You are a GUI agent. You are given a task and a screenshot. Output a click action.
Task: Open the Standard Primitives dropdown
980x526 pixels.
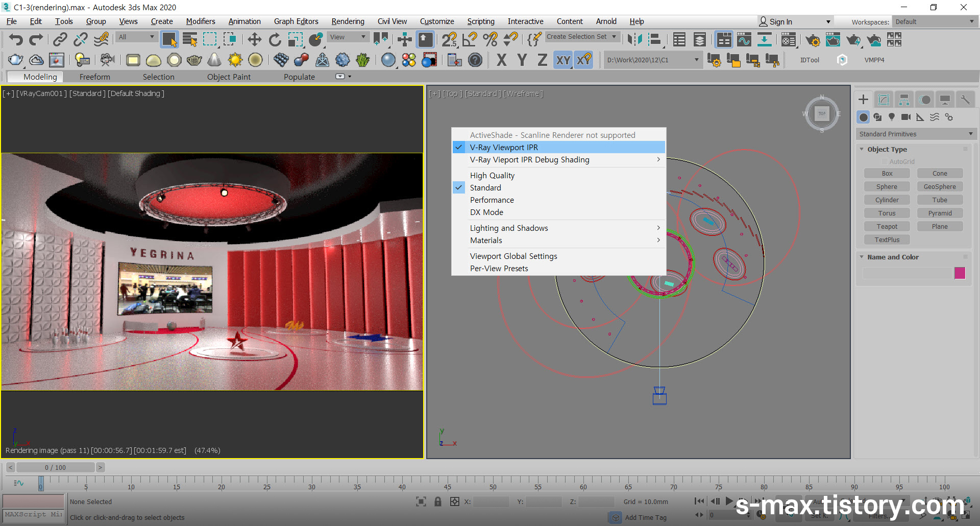tap(916, 134)
